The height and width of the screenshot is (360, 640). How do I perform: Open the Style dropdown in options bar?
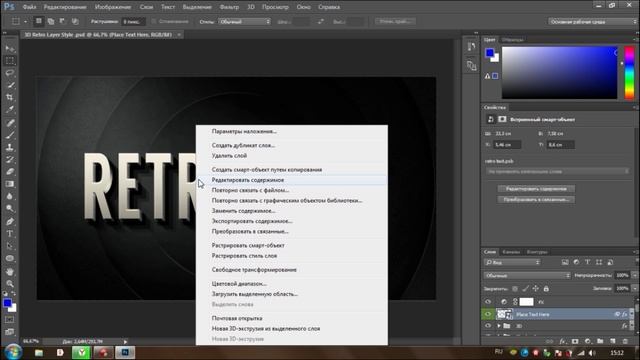tap(244, 22)
